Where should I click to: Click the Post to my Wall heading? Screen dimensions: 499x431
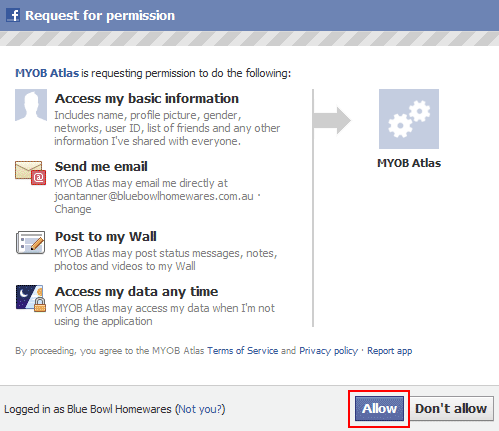[106, 237]
